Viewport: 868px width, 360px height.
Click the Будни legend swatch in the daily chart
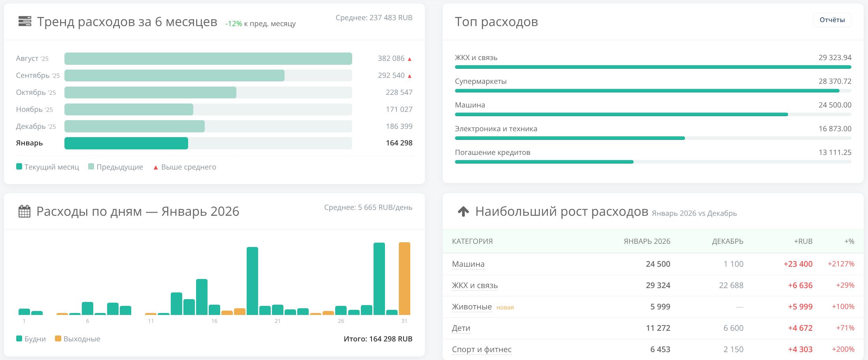click(x=19, y=339)
